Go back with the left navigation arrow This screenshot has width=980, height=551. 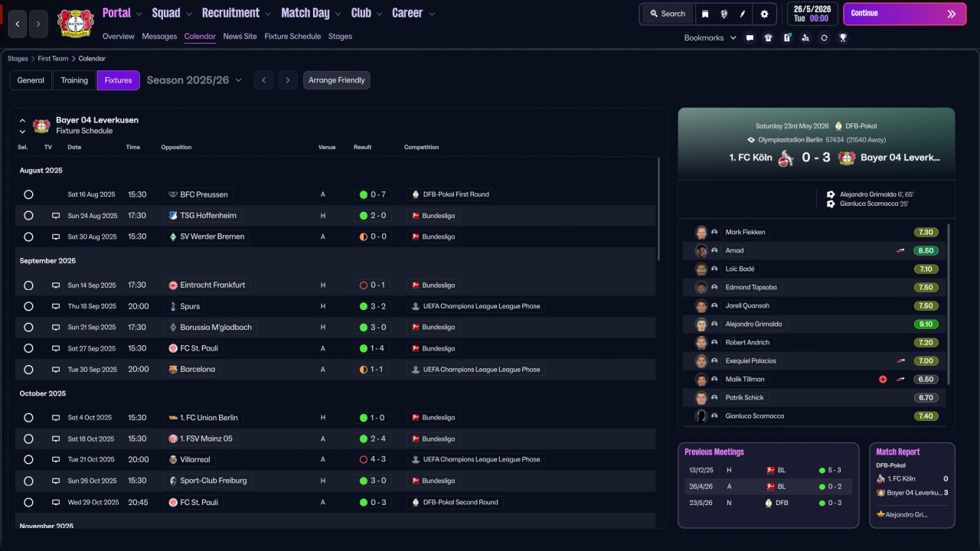(18, 24)
